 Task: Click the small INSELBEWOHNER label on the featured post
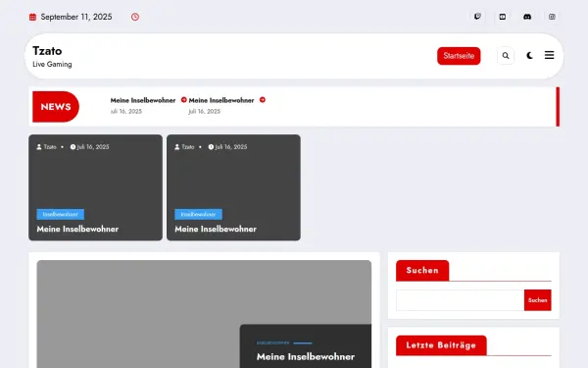click(273, 343)
